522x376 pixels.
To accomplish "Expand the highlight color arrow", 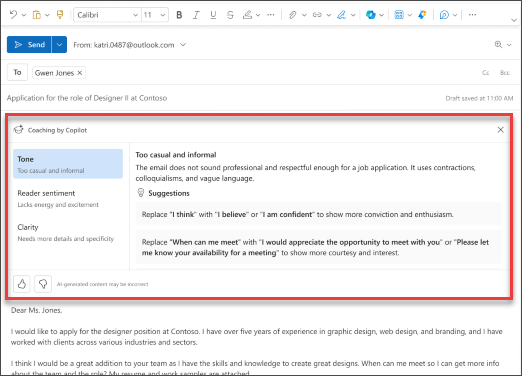I will pyautogui.click(x=258, y=15).
